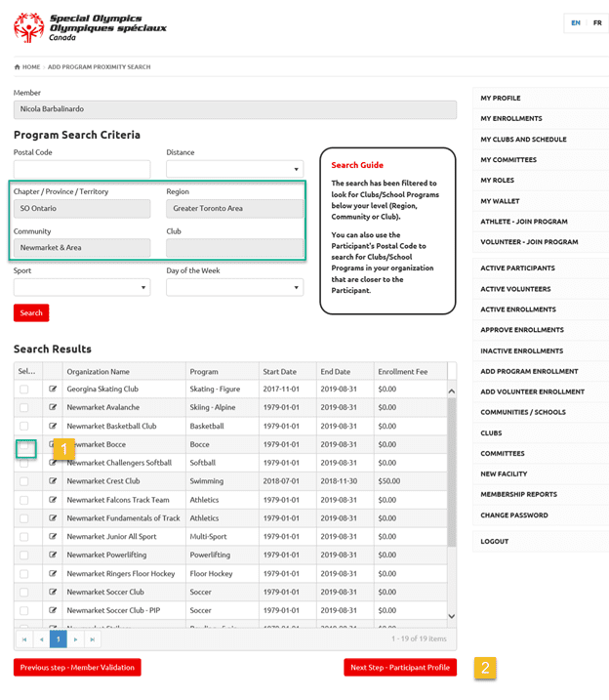609x700 pixels.
Task: Switch language to FR
Action: pos(597,22)
